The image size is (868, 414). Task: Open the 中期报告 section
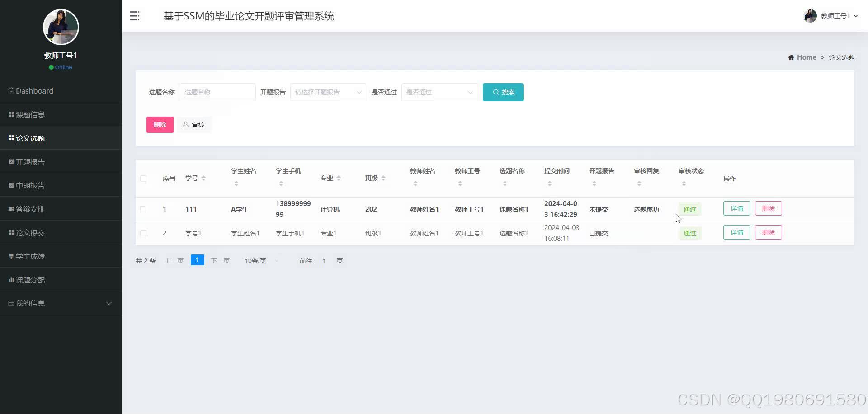(30, 185)
